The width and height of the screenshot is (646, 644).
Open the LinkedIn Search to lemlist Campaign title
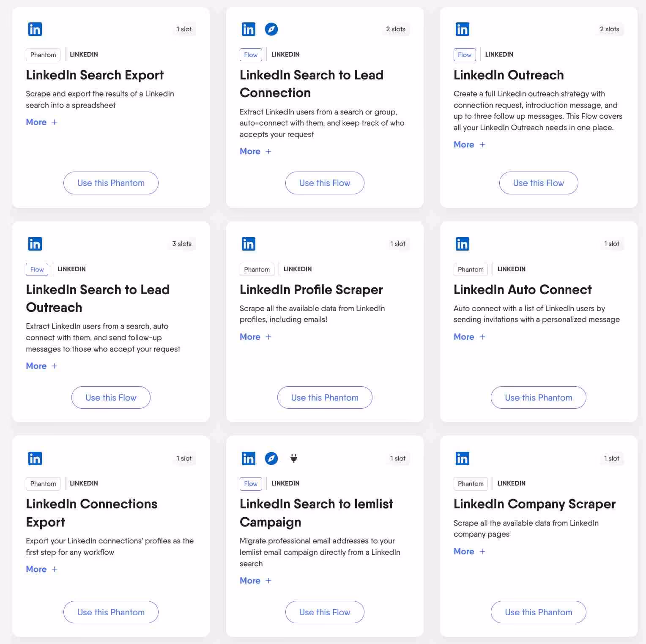(317, 513)
